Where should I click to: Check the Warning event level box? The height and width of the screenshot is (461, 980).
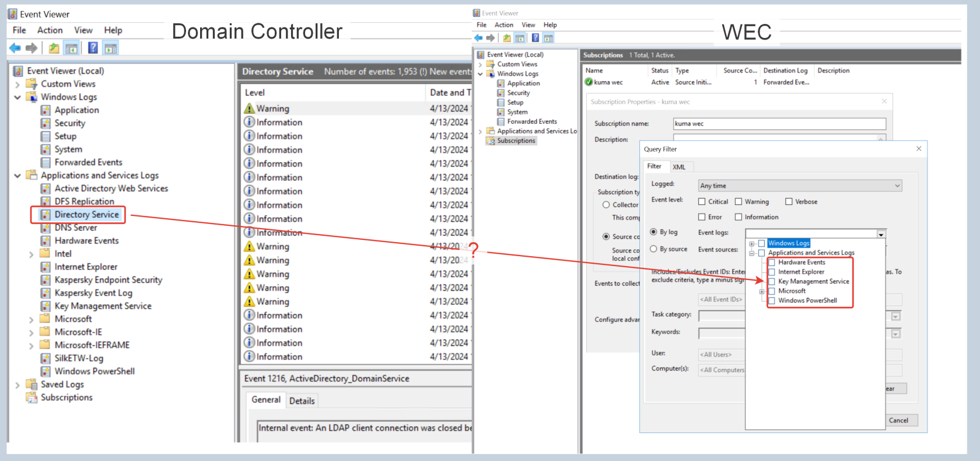coord(738,201)
